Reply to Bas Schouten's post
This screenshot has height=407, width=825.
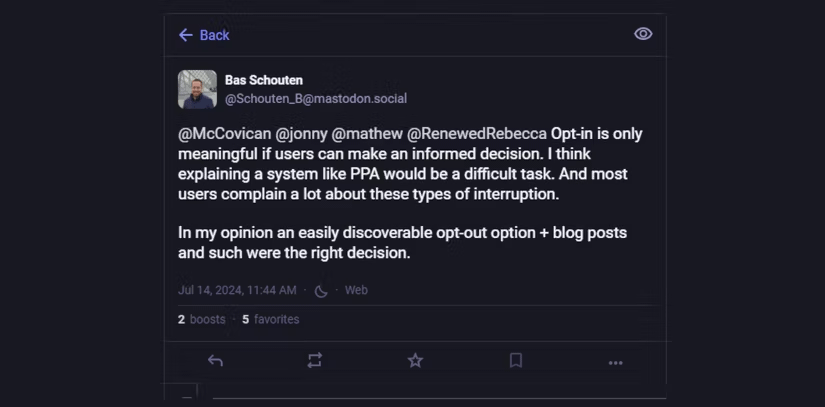[x=215, y=361]
